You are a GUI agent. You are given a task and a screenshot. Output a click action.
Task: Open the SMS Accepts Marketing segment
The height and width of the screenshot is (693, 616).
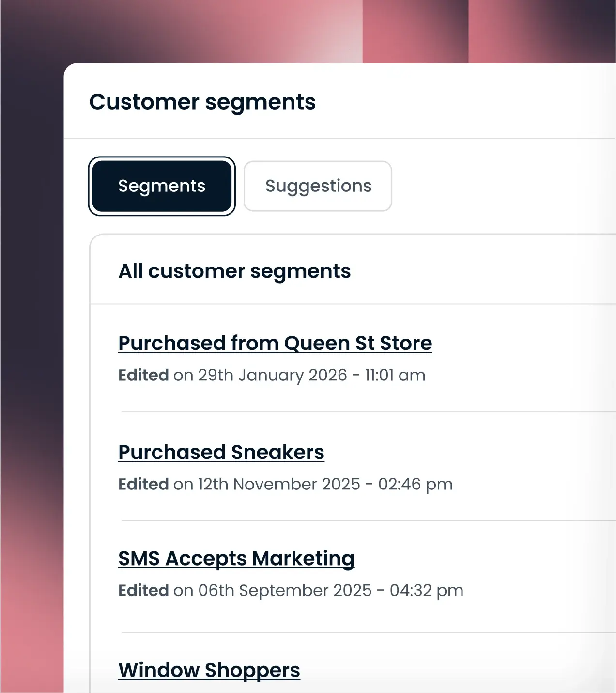click(x=236, y=559)
